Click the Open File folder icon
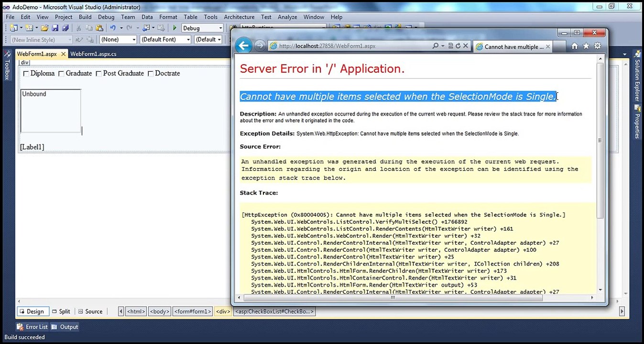 click(44, 28)
